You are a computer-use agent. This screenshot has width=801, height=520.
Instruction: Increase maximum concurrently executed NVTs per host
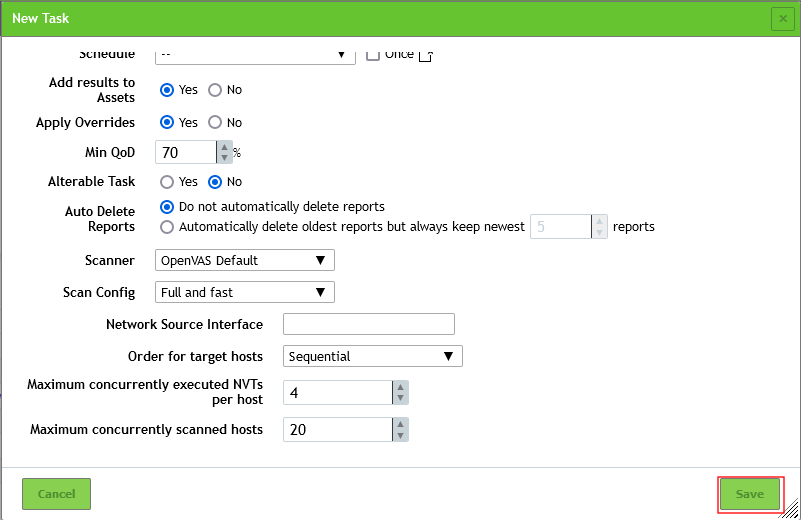[x=400, y=387]
